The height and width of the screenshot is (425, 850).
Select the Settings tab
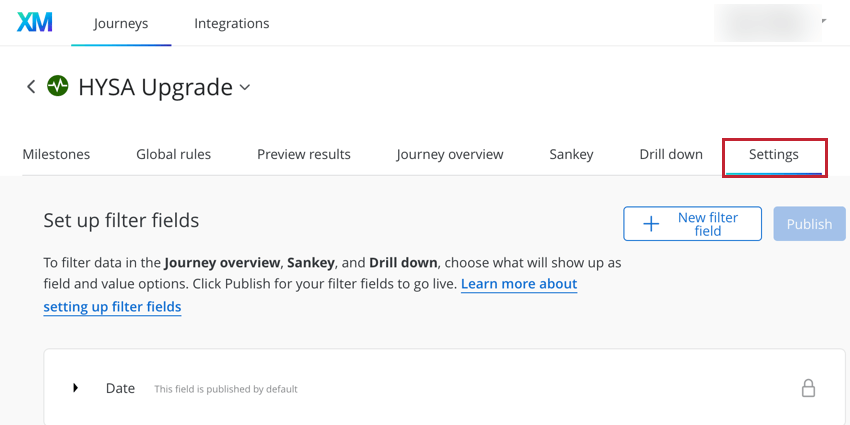[x=774, y=156]
